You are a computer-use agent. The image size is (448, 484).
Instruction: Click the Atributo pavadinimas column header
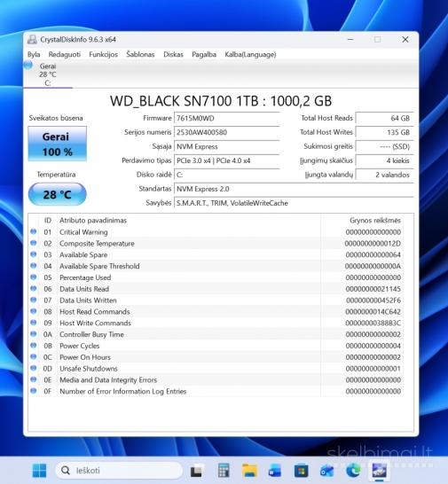point(189,221)
